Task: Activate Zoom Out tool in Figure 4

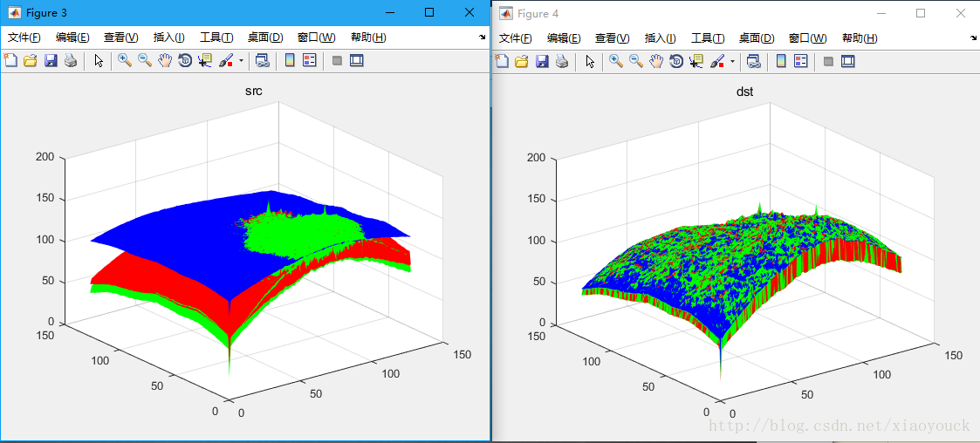Action: click(x=636, y=61)
